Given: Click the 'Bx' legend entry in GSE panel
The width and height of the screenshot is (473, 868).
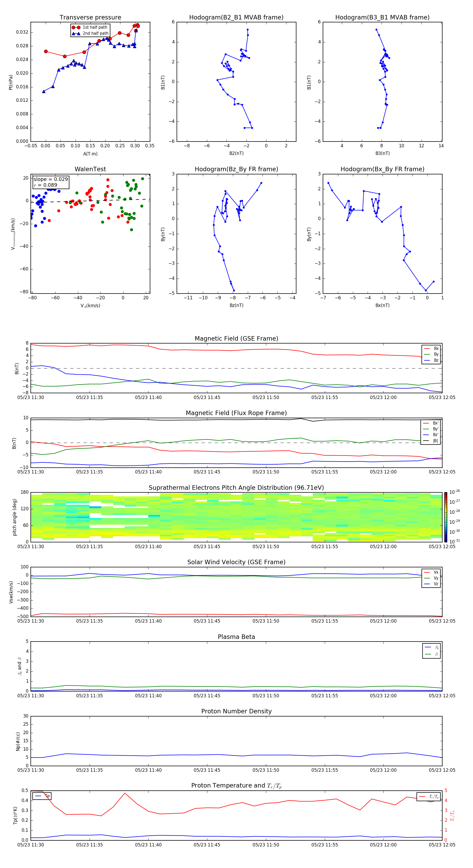Looking at the screenshot, I should [431, 349].
